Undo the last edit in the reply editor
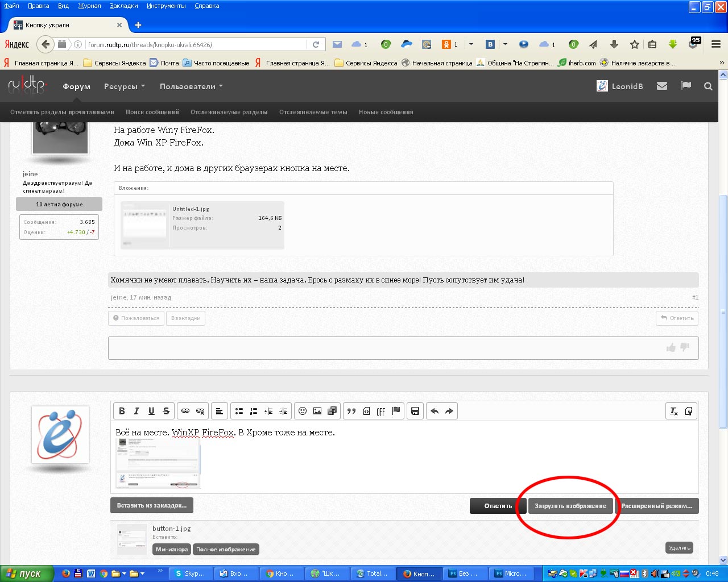 pyautogui.click(x=435, y=411)
